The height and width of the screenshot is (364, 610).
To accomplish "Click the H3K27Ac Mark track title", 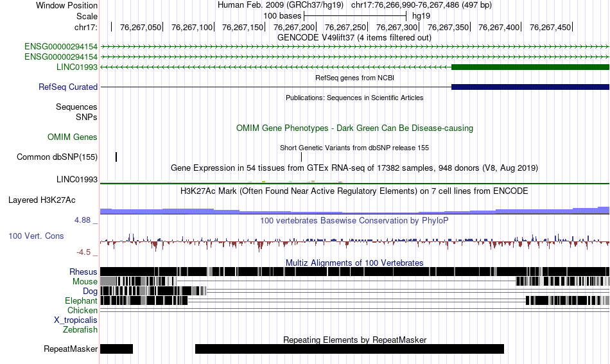I will [x=354, y=191].
